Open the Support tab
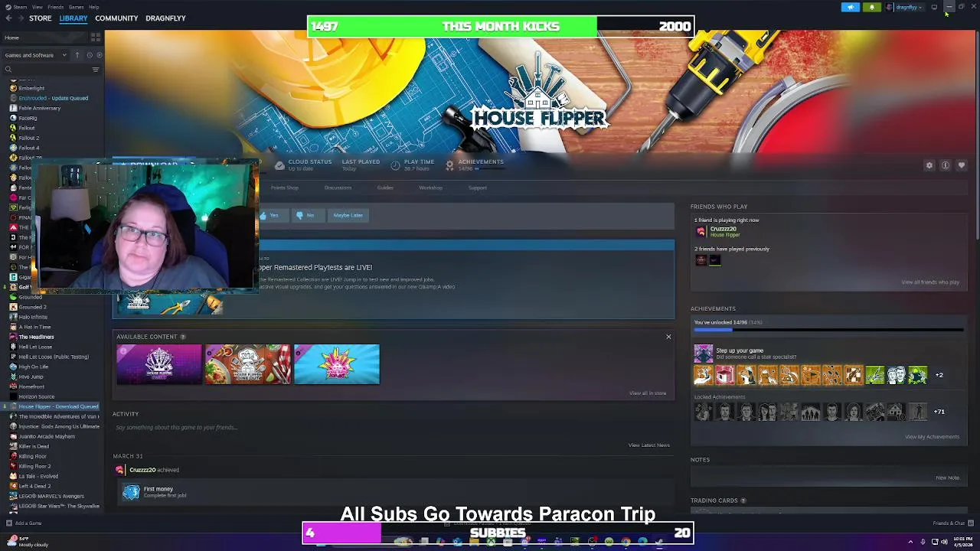 click(x=477, y=187)
